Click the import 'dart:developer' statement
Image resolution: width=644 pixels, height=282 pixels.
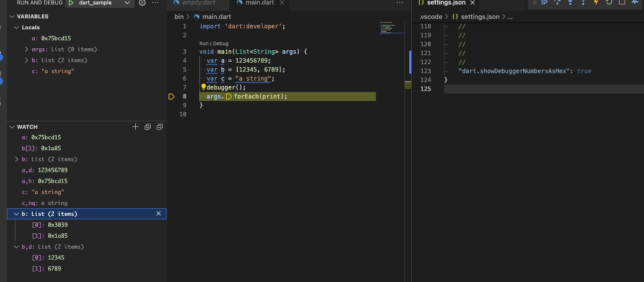(242, 26)
